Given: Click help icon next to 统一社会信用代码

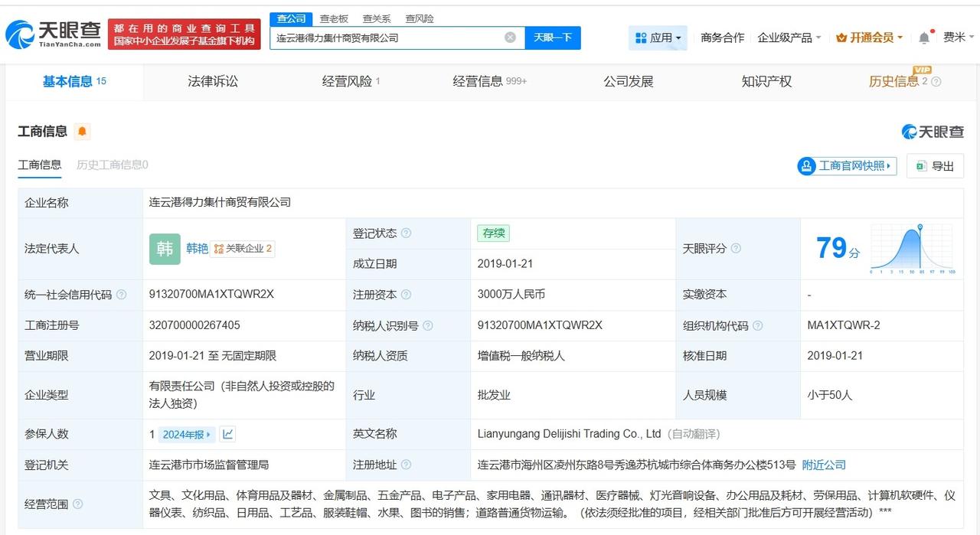Looking at the screenshot, I should (121, 295).
